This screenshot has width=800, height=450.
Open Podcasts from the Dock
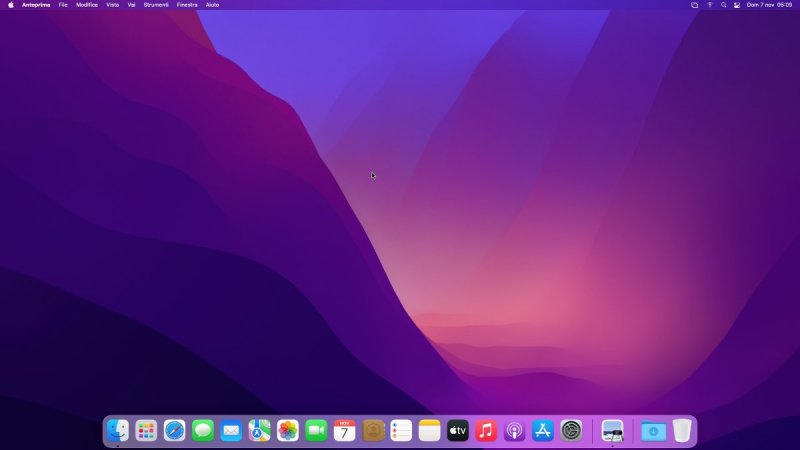click(514, 431)
